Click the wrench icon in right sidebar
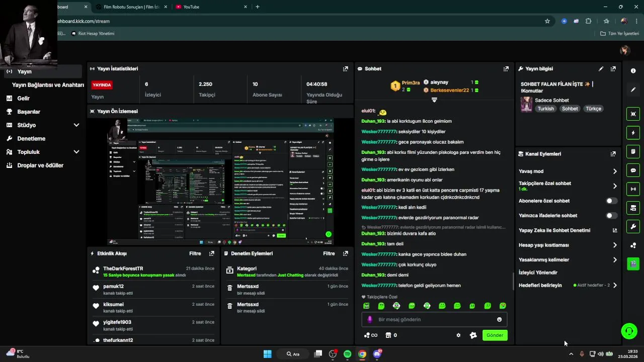 pyautogui.click(x=633, y=227)
